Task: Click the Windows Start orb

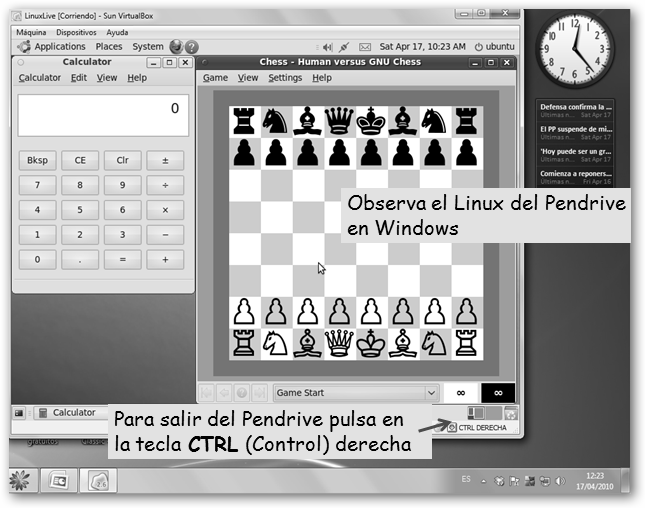Action: [x=20, y=482]
